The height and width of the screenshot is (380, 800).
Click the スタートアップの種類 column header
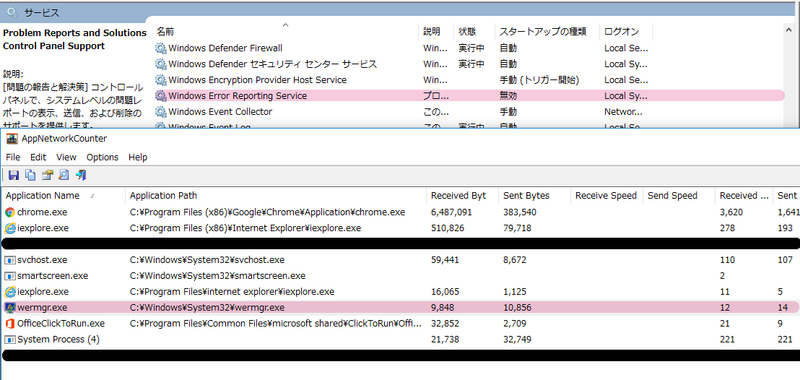(x=547, y=32)
